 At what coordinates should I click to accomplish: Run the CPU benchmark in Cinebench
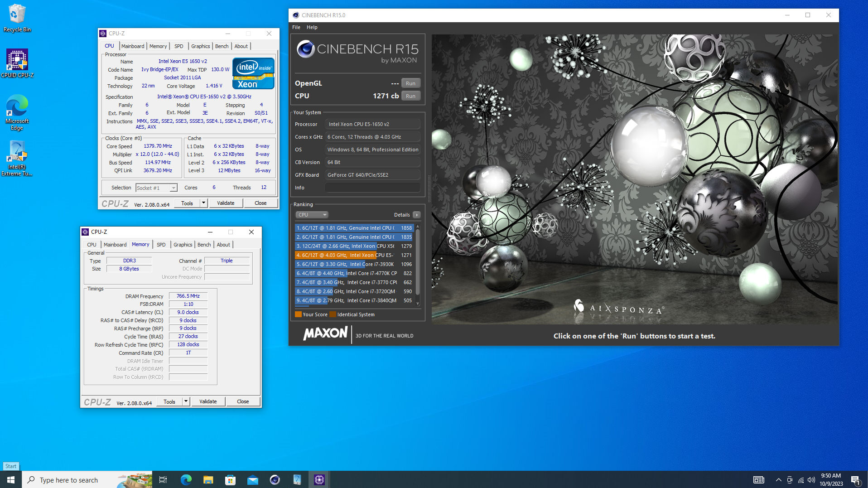pos(410,96)
